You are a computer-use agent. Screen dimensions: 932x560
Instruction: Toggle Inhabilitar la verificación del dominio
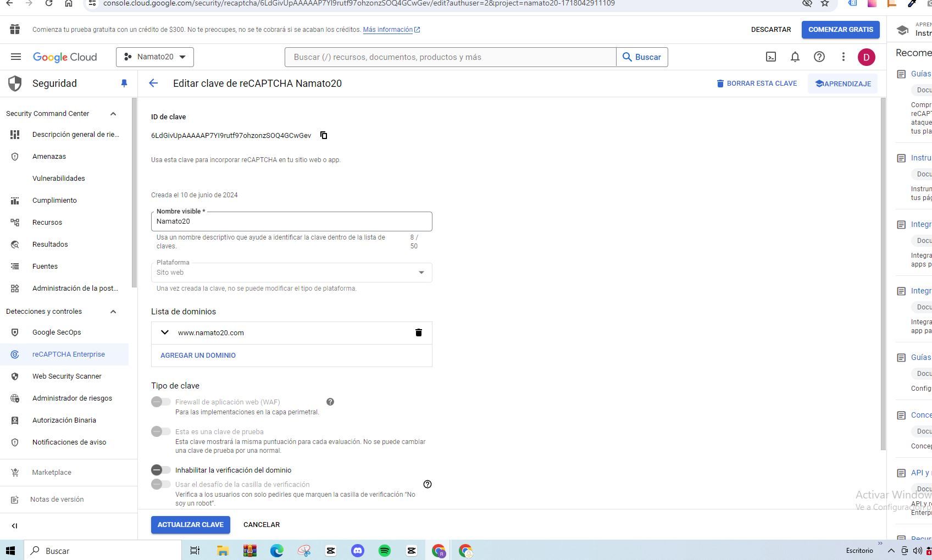click(x=161, y=470)
